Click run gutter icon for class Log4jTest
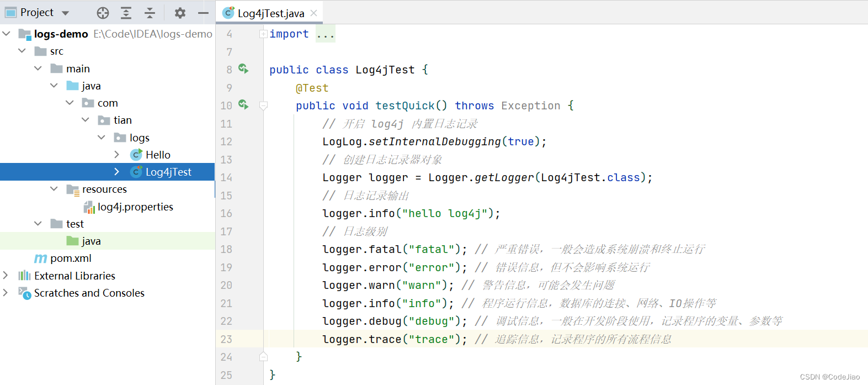 (243, 68)
